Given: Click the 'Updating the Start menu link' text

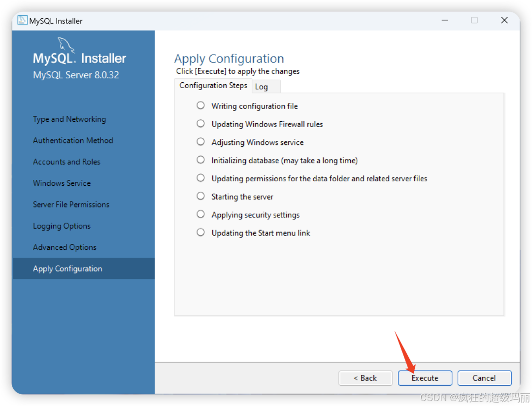Looking at the screenshot, I should [x=261, y=233].
